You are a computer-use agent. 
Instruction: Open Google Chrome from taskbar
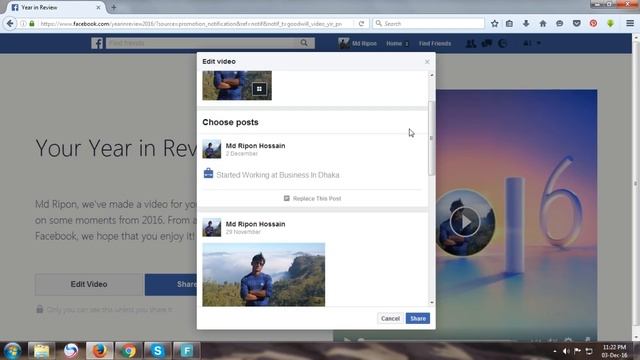pyautogui.click(x=128, y=351)
